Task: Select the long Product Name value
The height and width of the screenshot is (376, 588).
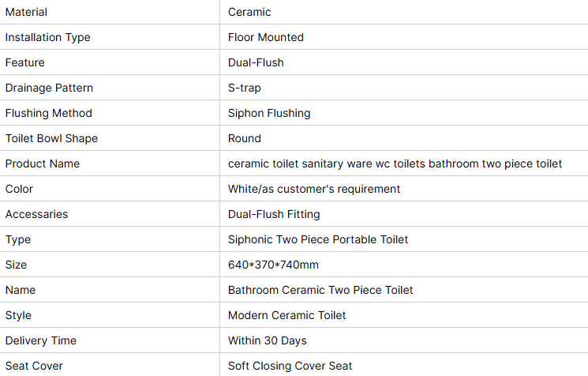Action: 395,164
